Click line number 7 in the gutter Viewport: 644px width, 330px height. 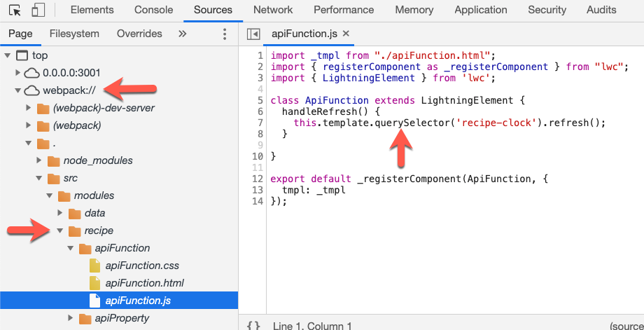(x=260, y=123)
